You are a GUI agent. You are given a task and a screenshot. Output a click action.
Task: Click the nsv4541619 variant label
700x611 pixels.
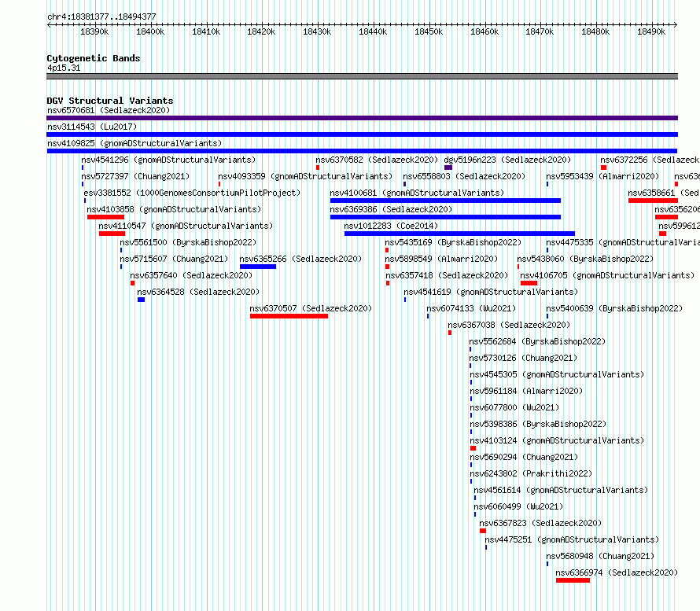point(491,292)
